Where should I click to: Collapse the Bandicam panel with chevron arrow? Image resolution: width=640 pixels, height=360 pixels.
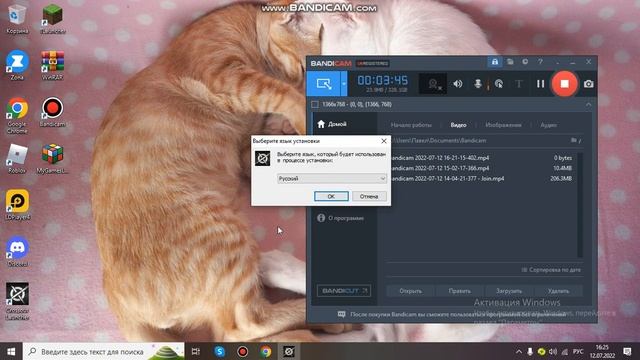[x=588, y=104]
